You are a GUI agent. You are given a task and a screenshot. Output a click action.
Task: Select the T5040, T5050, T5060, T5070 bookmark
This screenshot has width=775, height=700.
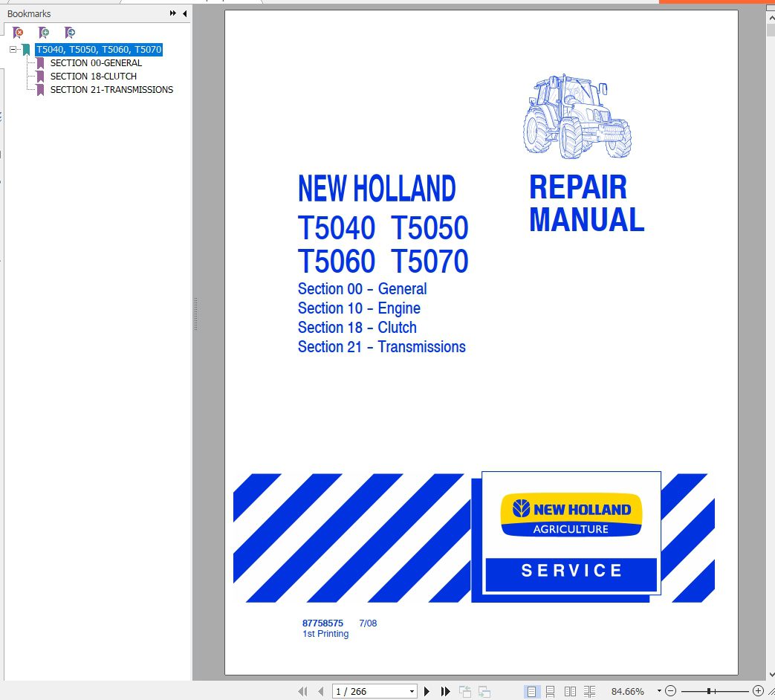[x=99, y=50]
